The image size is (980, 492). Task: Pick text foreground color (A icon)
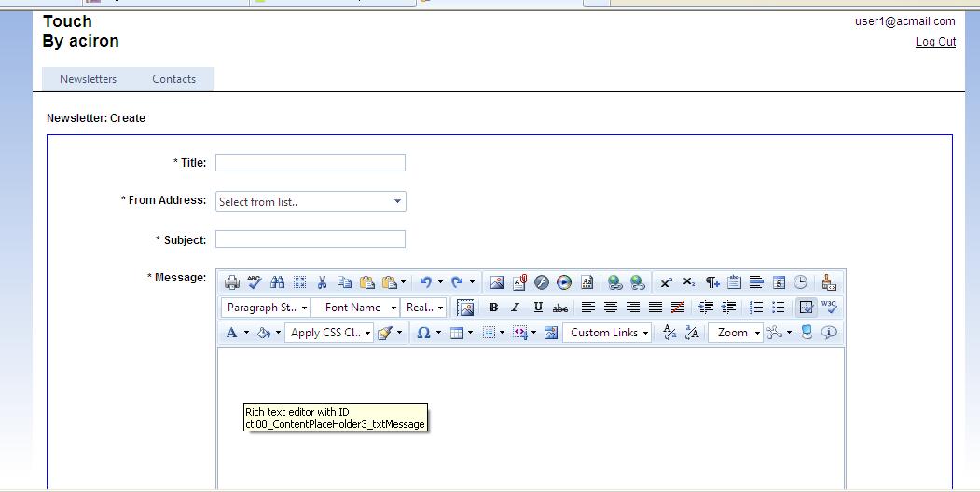point(232,333)
